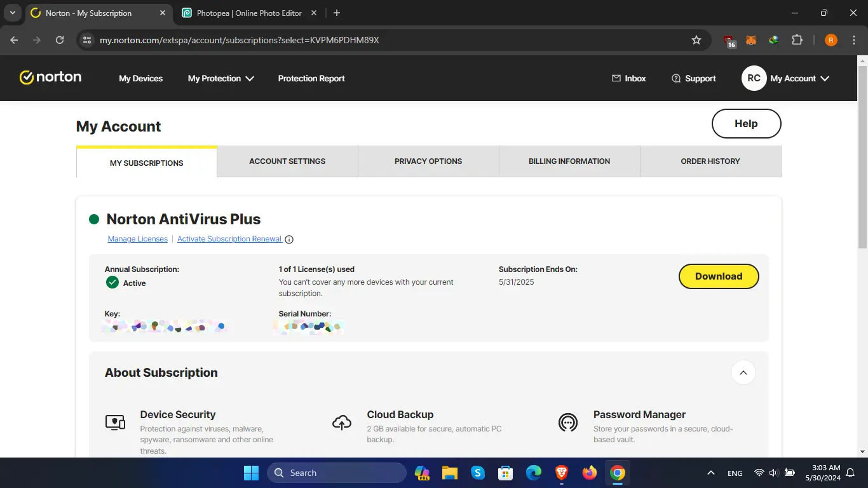Screen dimensions: 868x488
Task: Launch Brave browser from the taskbar
Action: coord(562,473)
